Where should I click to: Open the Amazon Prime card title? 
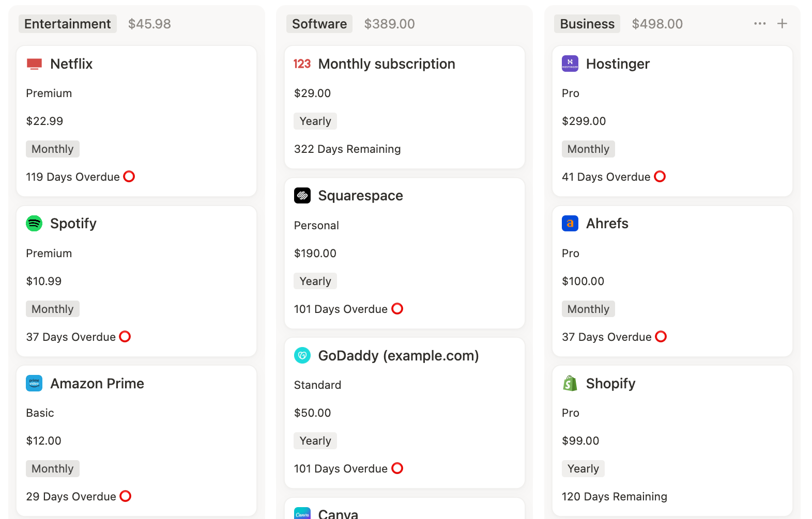pyautogui.click(x=97, y=384)
